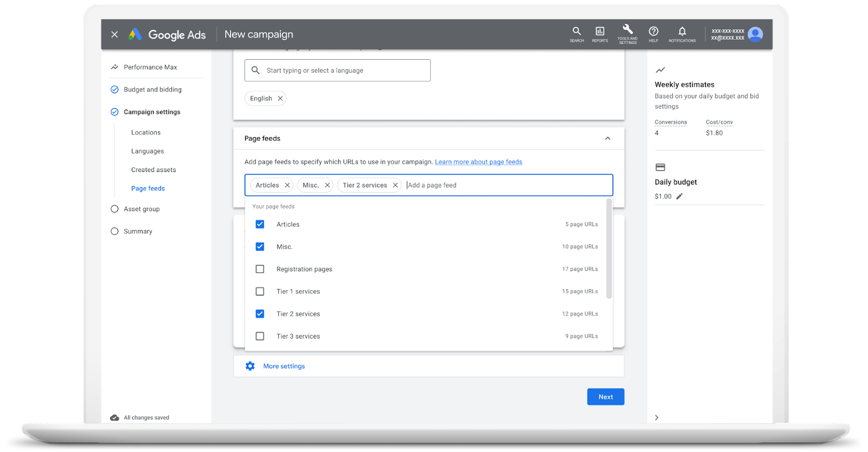This screenshot has height=452, width=868.
Task: Click the page feeds list scrollbar
Action: [609, 250]
